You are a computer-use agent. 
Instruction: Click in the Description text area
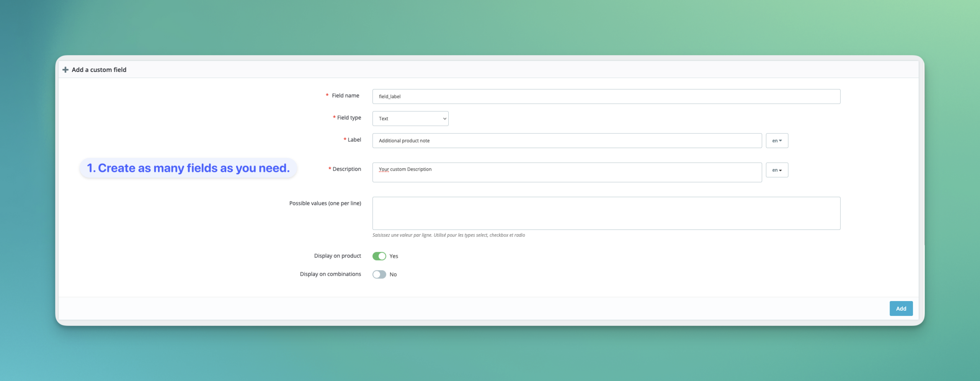(567, 173)
